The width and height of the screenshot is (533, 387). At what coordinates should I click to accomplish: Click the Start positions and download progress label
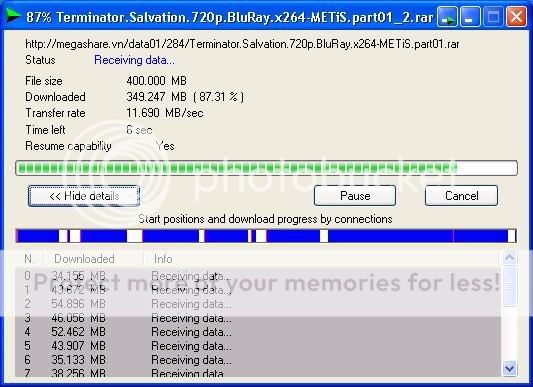(x=265, y=219)
